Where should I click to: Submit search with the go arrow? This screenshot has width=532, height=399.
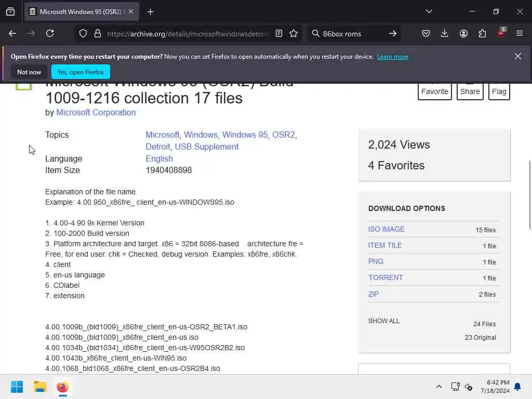(393, 34)
